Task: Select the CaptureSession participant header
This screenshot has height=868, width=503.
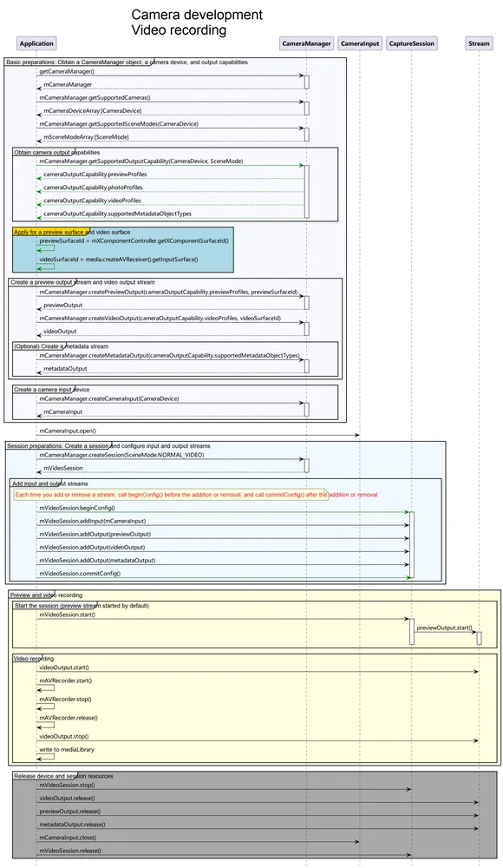Action: pyautogui.click(x=412, y=43)
